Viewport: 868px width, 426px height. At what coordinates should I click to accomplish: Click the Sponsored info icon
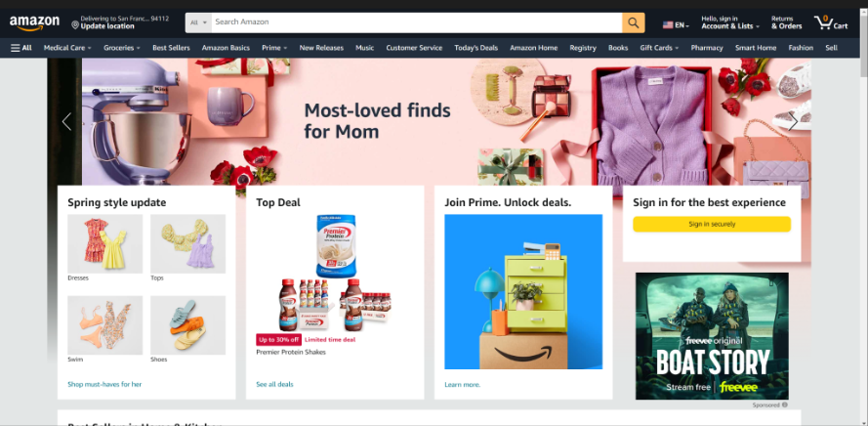(x=784, y=405)
